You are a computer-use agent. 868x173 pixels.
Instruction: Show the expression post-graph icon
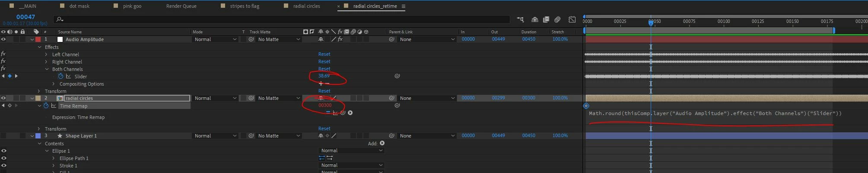point(335,113)
